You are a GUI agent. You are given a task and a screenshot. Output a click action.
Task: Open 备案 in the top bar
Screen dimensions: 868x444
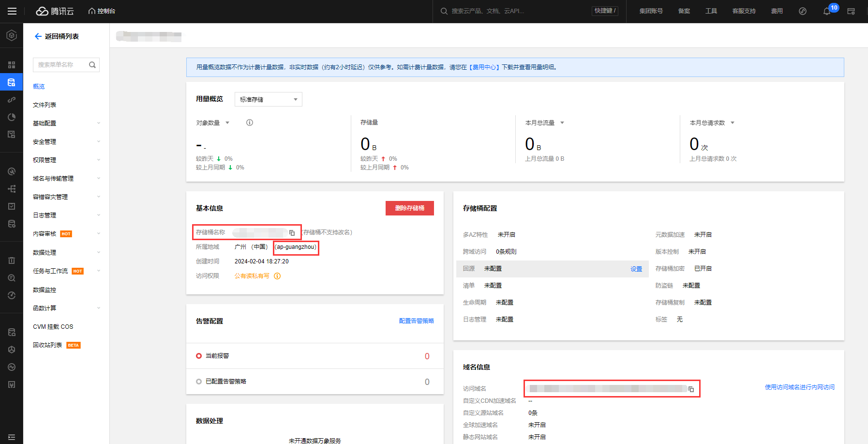point(684,11)
